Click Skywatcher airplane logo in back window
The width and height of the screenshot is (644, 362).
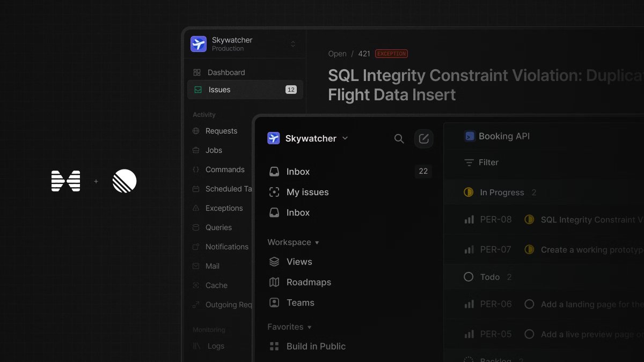click(x=199, y=44)
